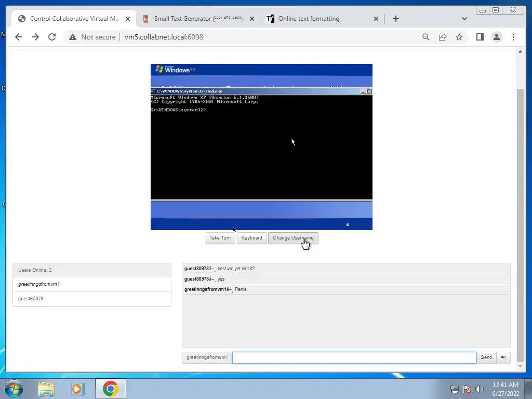Click the greetinngsfromvm1 label beside chat input
532x399 pixels.
click(x=207, y=357)
